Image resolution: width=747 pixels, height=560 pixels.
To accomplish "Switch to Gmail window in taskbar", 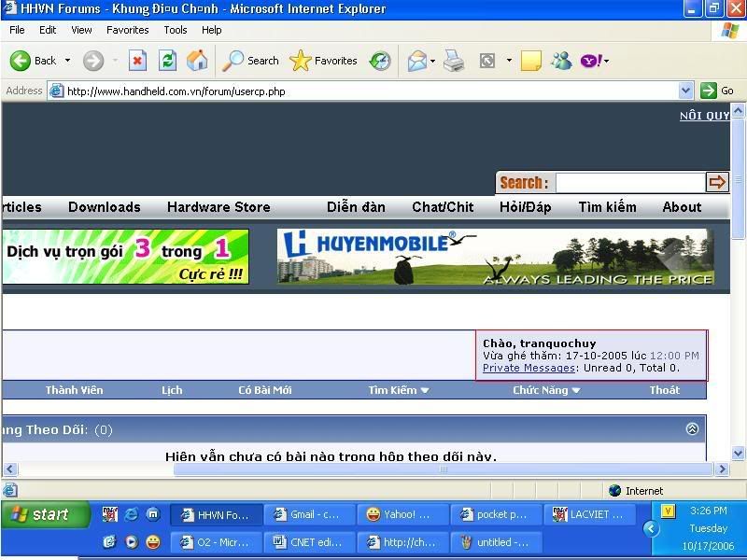I will (x=310, y=514).
